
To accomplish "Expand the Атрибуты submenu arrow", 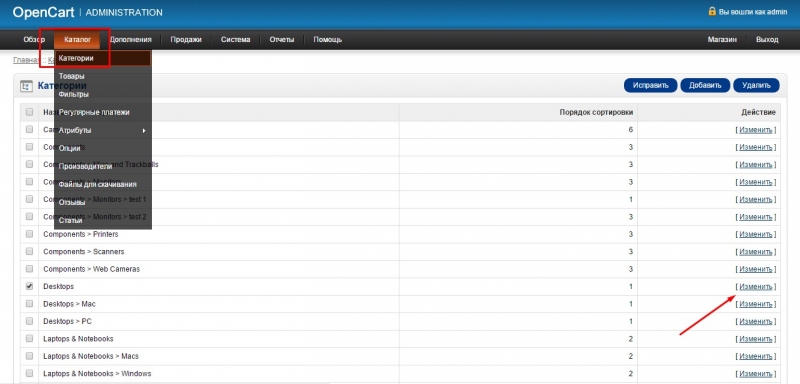I will (x=144, y=131).
